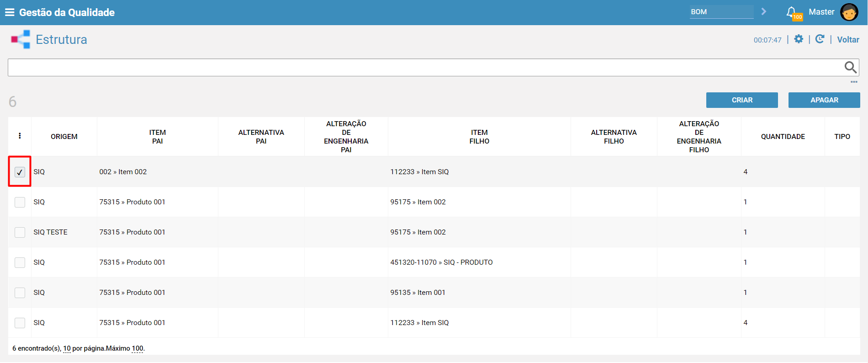Click the notification bell icon

[x=791, y=12]
